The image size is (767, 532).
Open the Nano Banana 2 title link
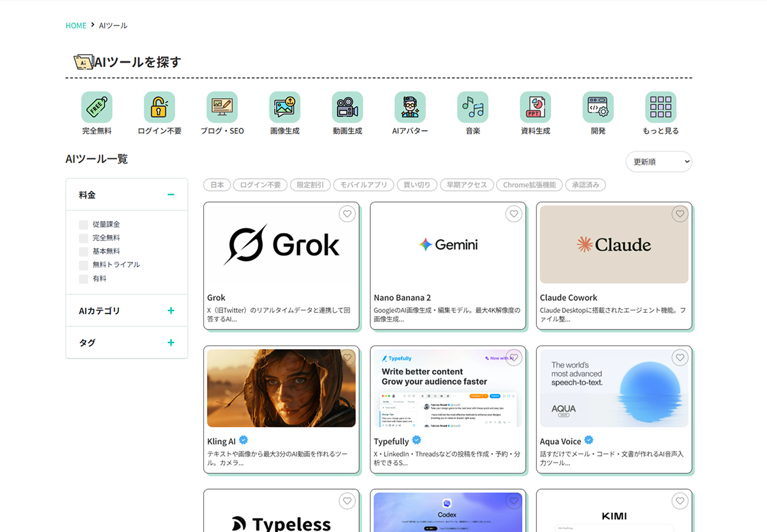tap(403, 298)
